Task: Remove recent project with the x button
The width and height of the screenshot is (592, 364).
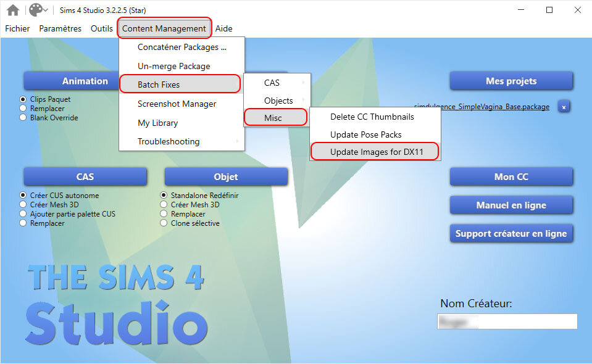Action: point(564,107)
